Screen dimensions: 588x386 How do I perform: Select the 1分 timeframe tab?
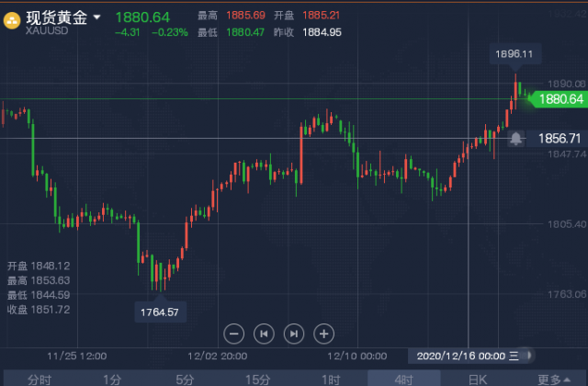(x=112, y=380)
